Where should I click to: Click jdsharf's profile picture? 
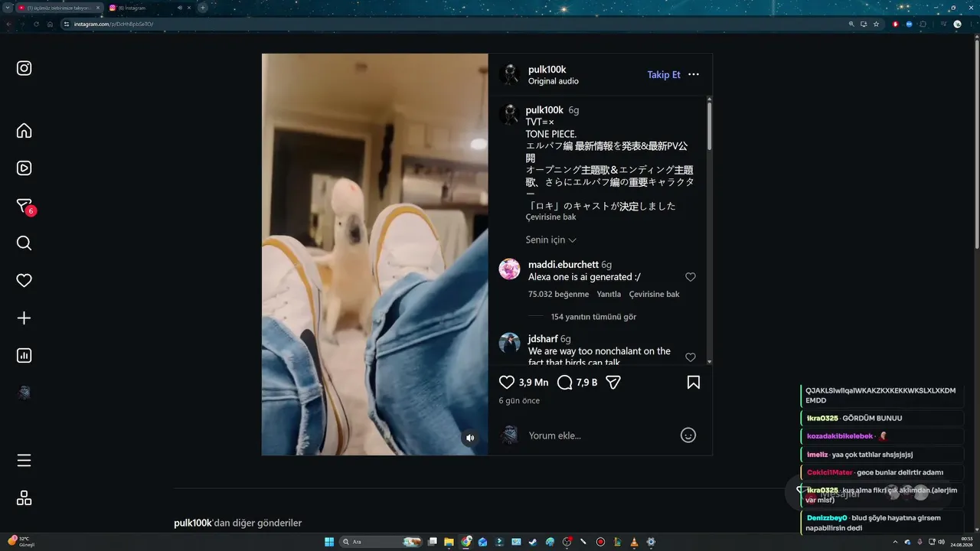(x=509, y=344)
